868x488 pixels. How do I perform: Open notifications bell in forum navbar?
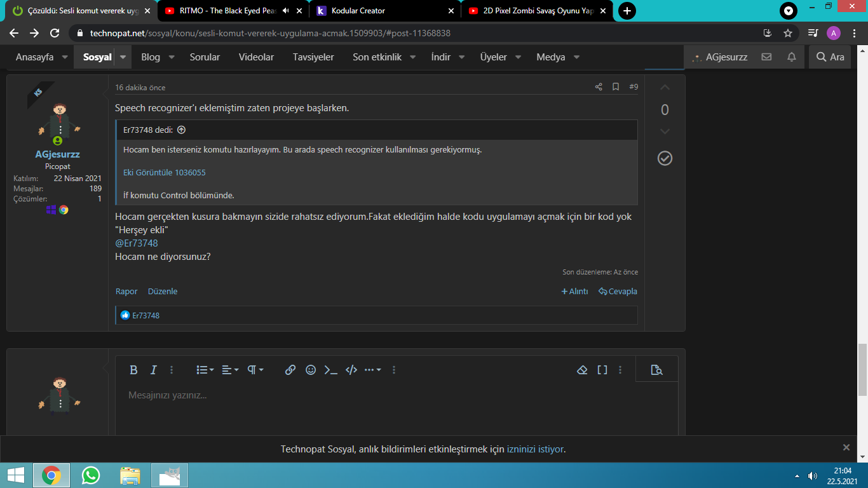[x=792, y=57]
